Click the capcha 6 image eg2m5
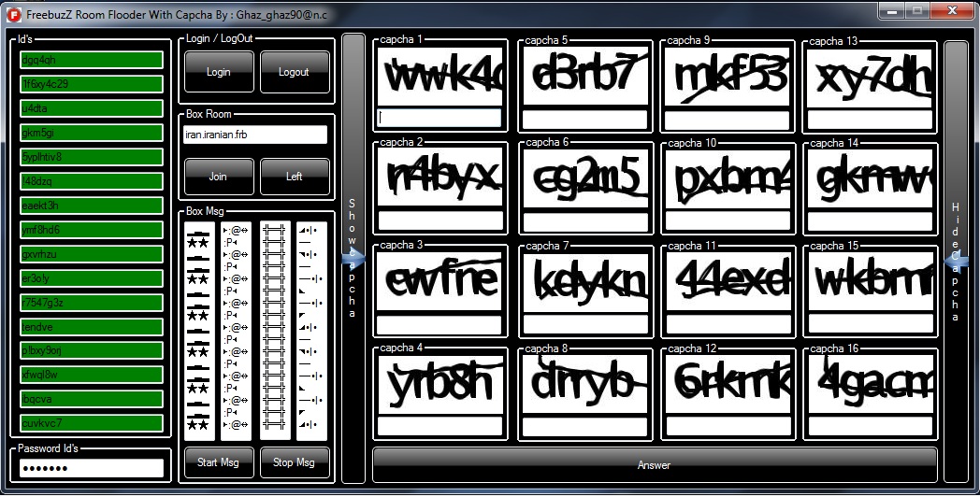 coord(585,179)
